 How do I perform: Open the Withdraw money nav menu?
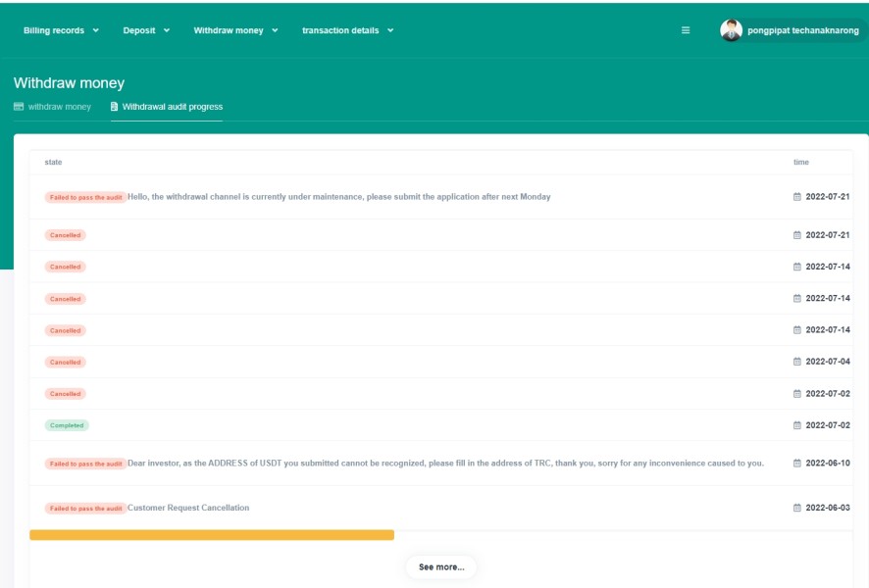pos(229,30)
